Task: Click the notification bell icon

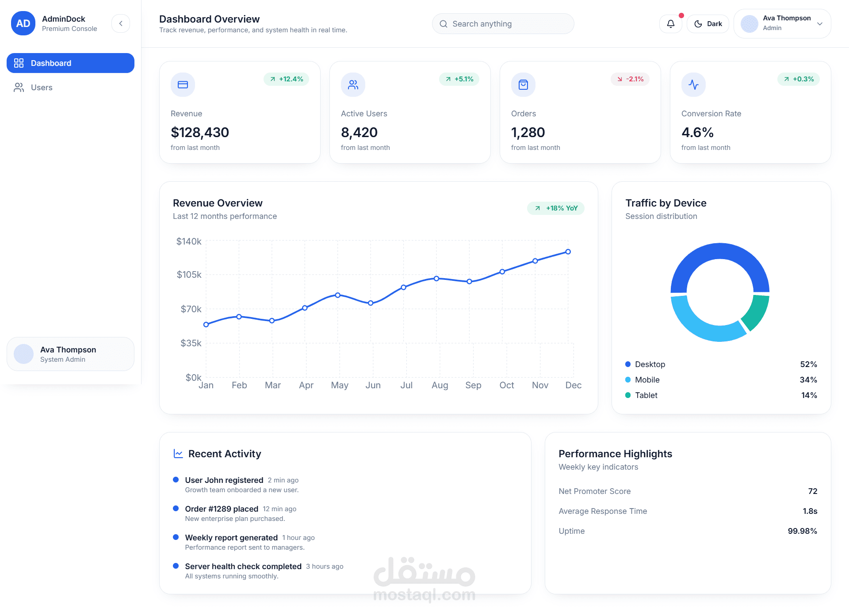Action: click(x=670, y=24)
